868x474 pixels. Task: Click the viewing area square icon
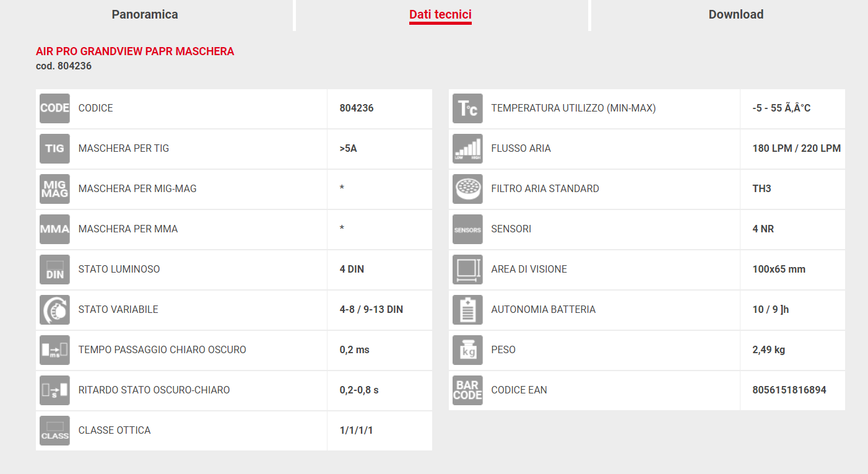point(467,270)
